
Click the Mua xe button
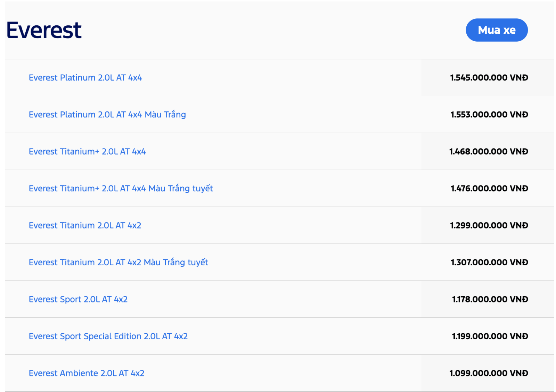click(x=496, y=30)
